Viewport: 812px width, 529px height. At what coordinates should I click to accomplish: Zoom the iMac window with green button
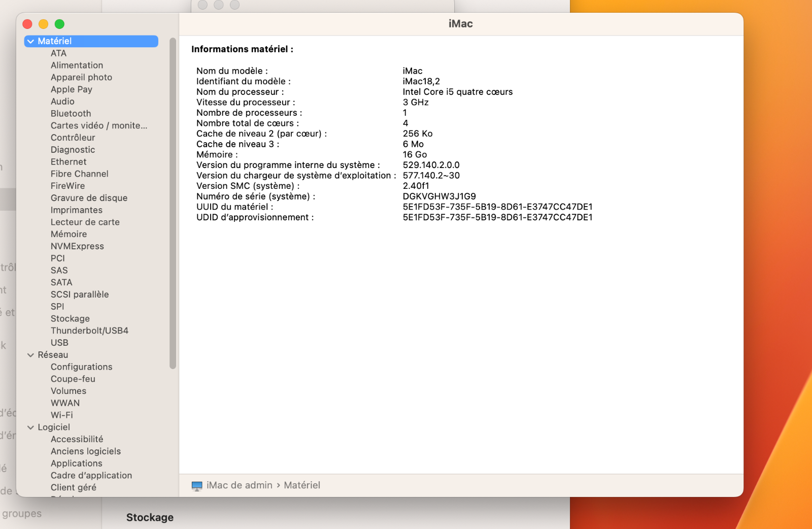(x=59, y=24)
